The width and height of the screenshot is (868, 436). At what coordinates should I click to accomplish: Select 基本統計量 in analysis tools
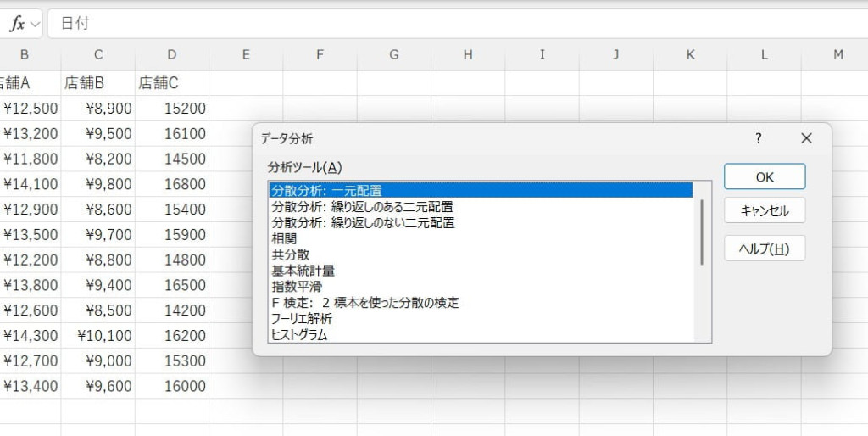(x=303, y=271)
